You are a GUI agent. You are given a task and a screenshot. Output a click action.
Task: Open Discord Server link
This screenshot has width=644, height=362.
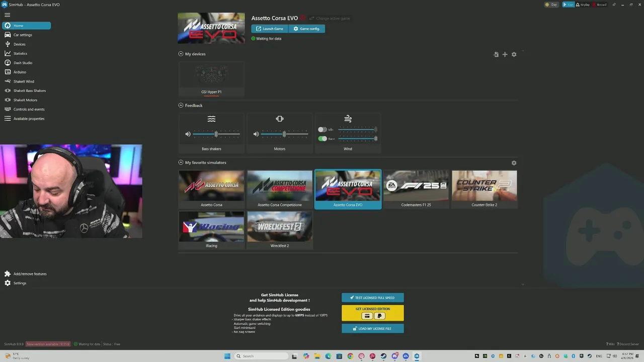(x=628, y=344)
